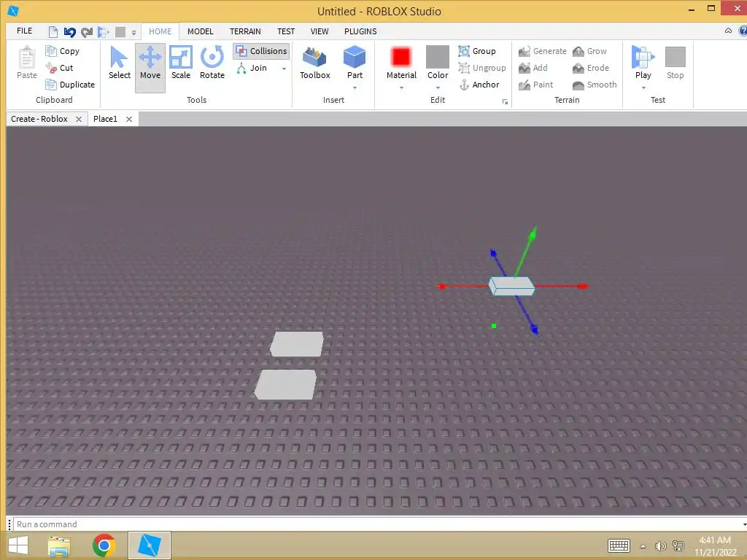Undo the last action
Screen dimensions: 747x560
click(69, 32)
